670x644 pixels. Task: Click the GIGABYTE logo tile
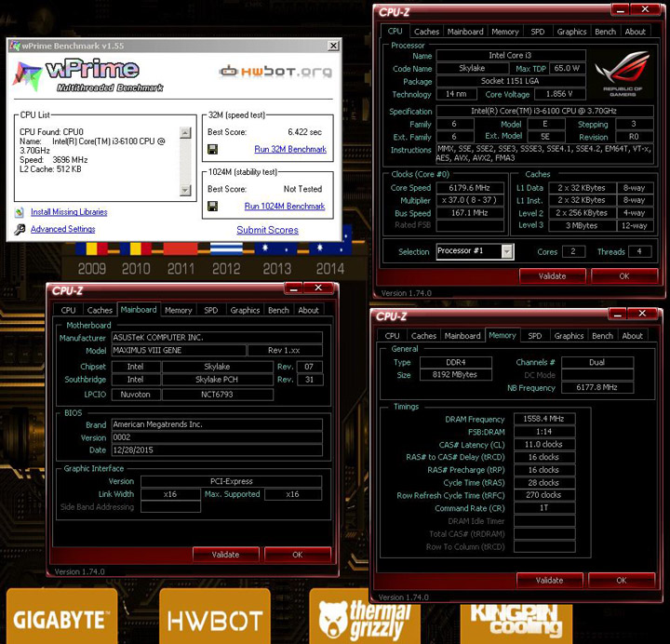[x=62, y=616]
